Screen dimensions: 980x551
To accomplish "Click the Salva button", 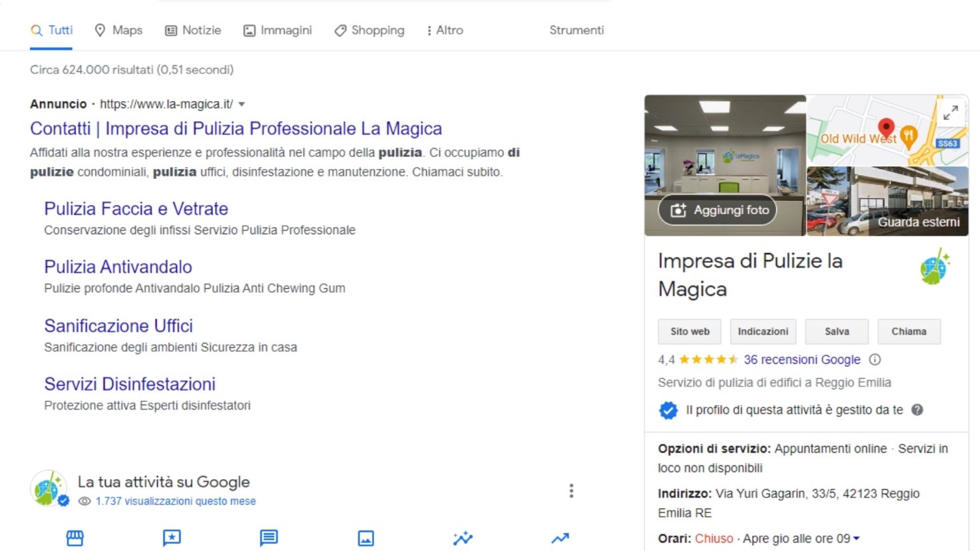I will (x=837, y=331).
